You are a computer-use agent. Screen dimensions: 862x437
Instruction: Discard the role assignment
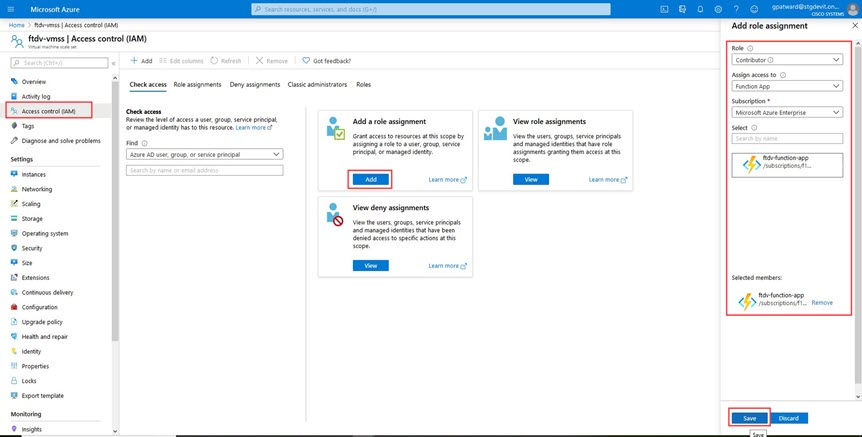tap(788, 418)
